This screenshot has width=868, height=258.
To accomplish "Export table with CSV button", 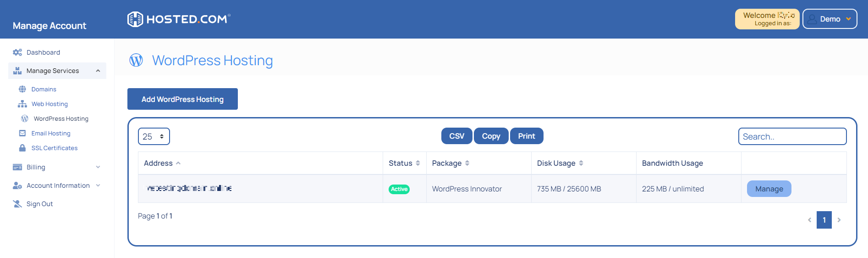I will tap(457, 136).
